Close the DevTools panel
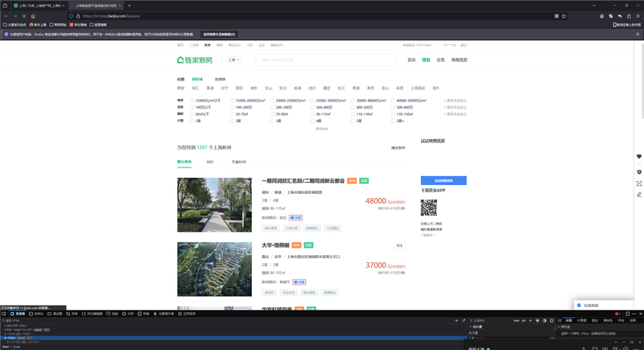The width and height of the screenshot is (644, 350). pyautogui.click(x=640, y=314)
